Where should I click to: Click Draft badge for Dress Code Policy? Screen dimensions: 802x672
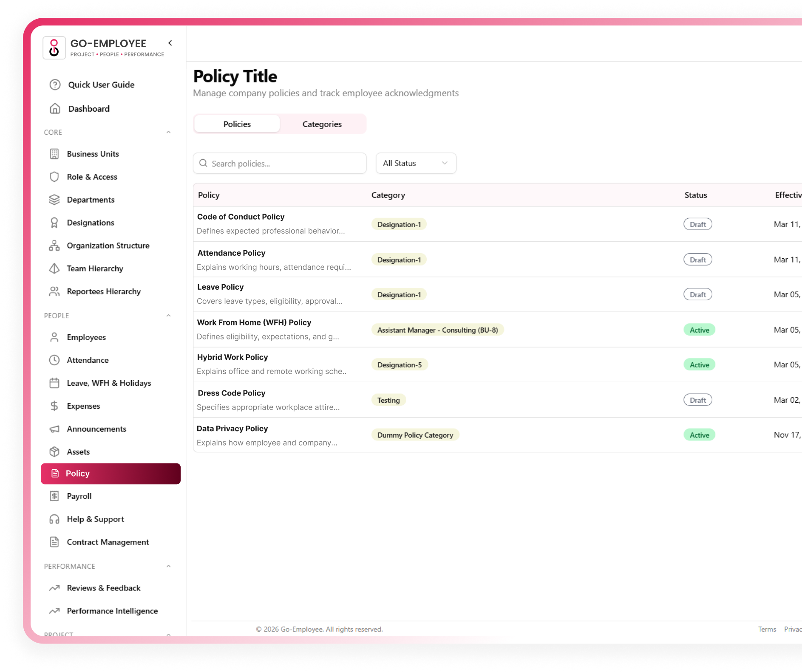pos(698,400)
